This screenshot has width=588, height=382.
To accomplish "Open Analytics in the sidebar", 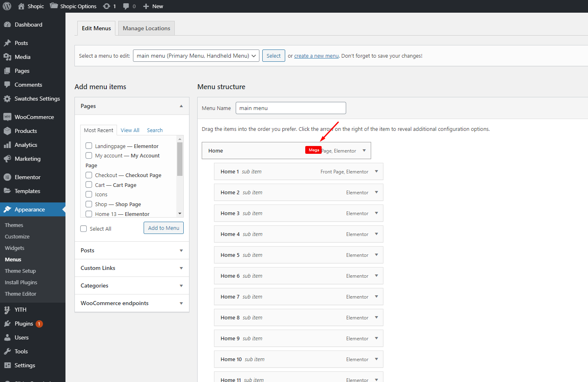I will (x=26, y=145).
